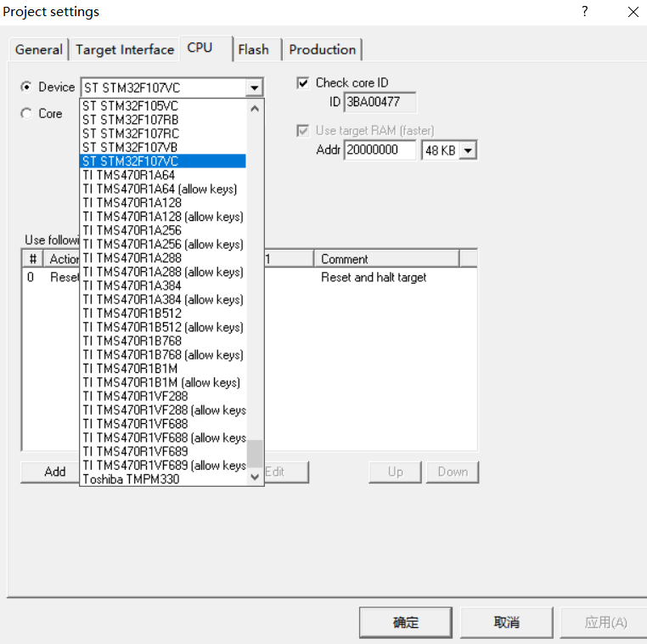Click the # column header
The width and height of the screenshot is (647, 644).
tap(32, 259)
